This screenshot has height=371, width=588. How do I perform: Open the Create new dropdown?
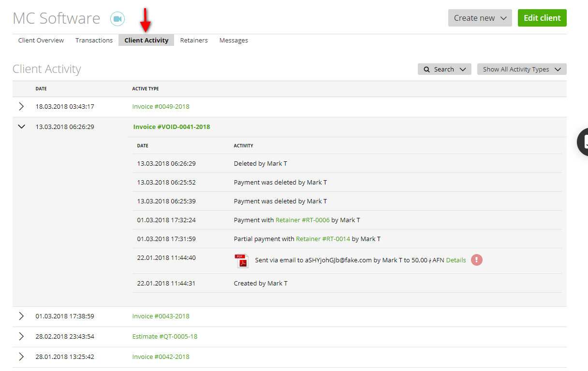[x=479, y=17]
